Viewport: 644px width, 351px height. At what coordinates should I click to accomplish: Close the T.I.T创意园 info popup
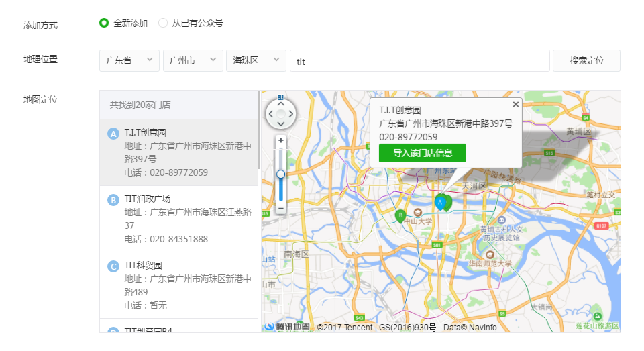[515, 105]
